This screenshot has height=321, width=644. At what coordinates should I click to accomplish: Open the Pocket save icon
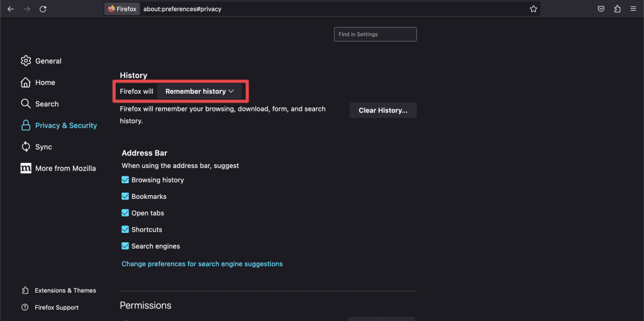pyautogui.click(x=601, y=9)
